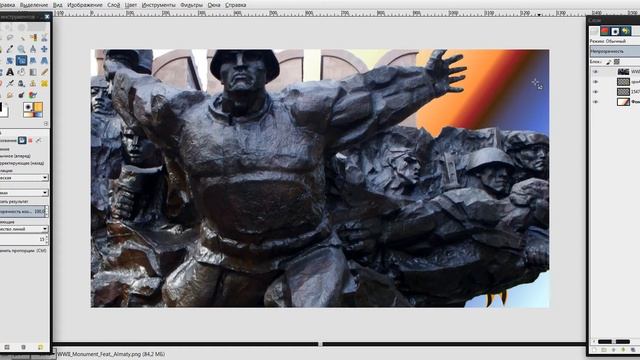This screenshot has height=360, width=640.
Task: Click the active gradient indicator in toolbox
Action: point(33,115)
